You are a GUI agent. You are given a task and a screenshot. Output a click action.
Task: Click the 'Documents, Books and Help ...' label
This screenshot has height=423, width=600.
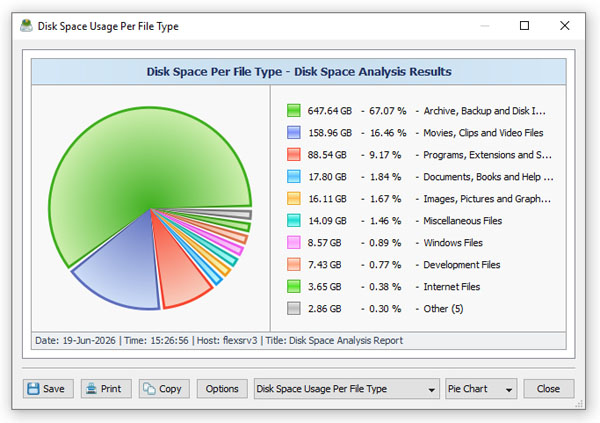(488, 177)
